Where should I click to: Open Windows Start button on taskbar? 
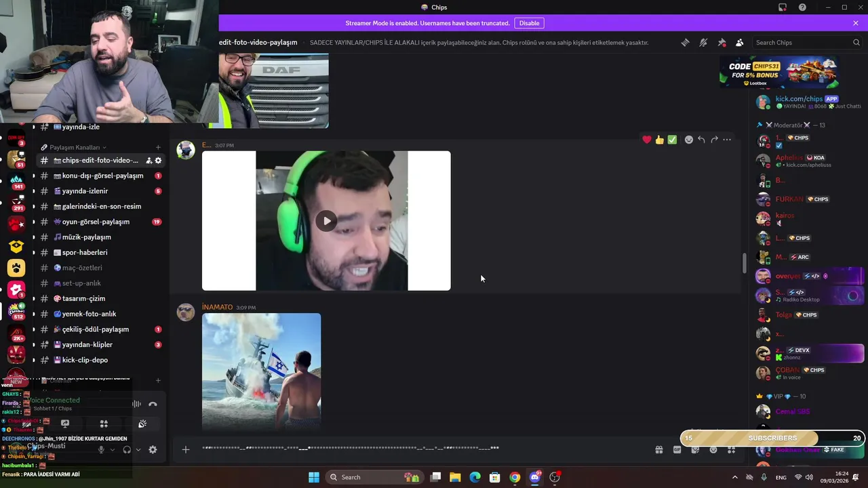(x=314, y=477)
